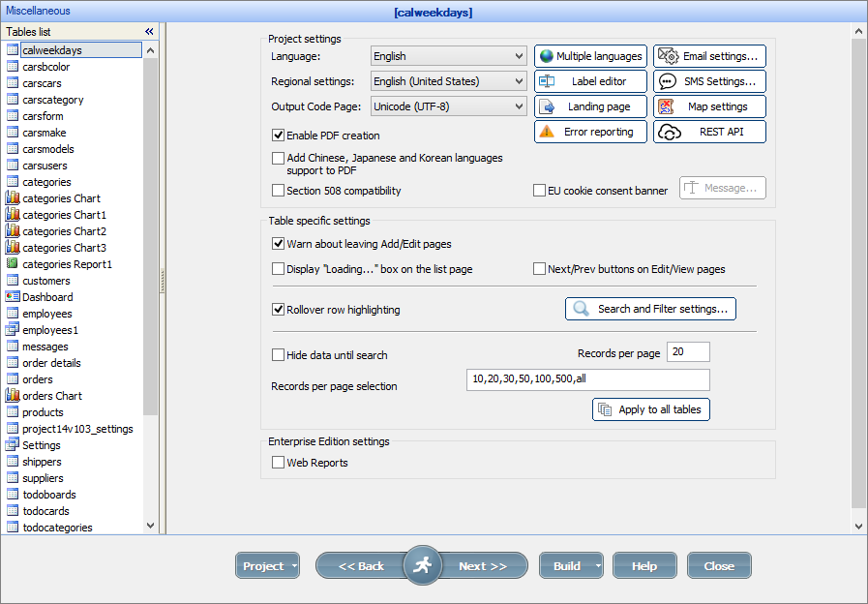
Task: Enable the EU cookie consent banner
Action: pyautogui.click(x=539, y=191)
